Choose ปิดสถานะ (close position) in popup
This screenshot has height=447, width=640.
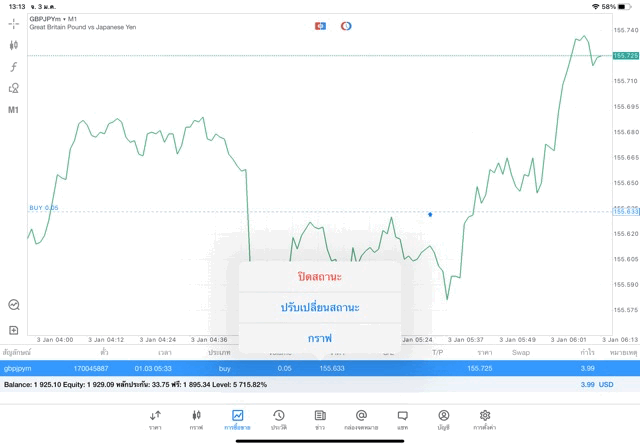pos(319,276)
